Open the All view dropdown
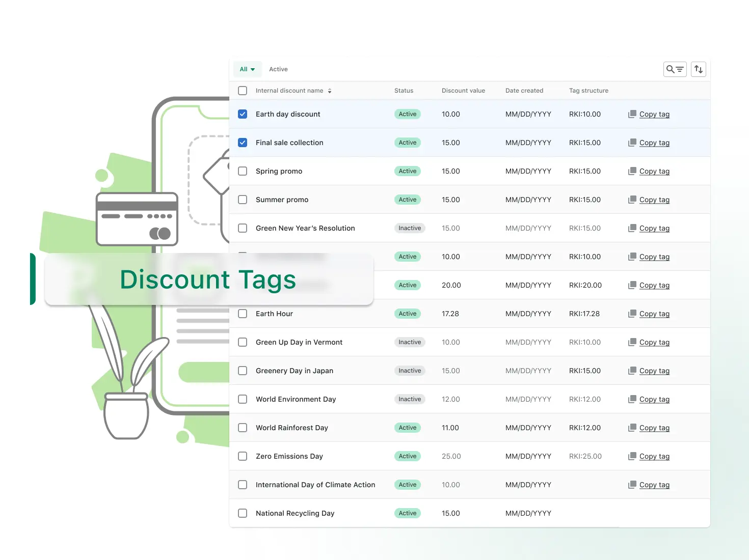Viewport: 749px width, 560px height. 248,69
